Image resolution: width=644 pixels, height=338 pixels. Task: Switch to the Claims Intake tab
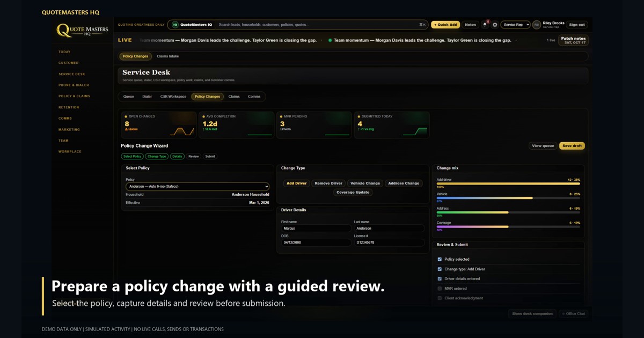(168, 56)
